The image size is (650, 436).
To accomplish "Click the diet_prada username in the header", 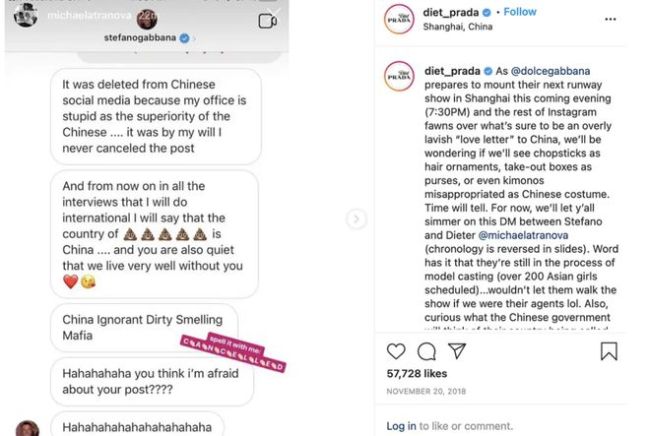I will tap(451, 12).
